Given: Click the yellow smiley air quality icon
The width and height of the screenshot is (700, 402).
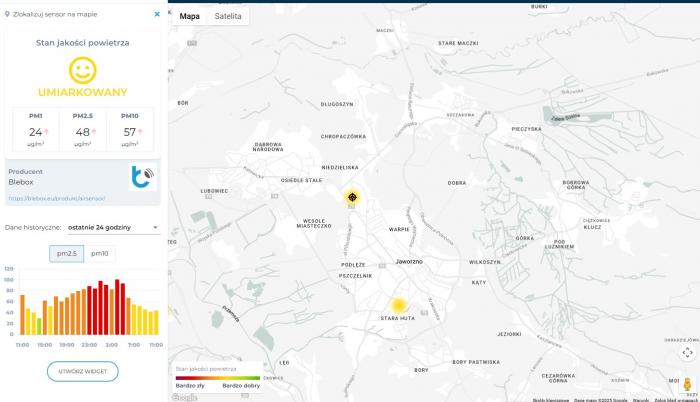Looking at the screenshot, I should click(x=83, y=70).
